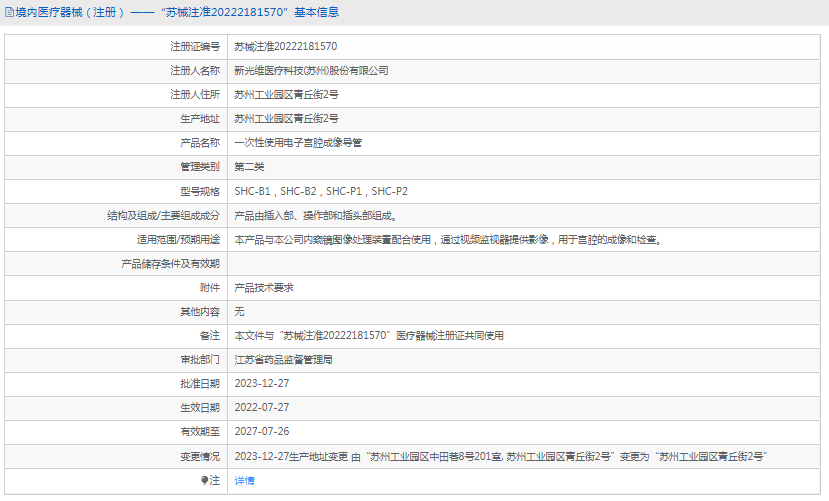Select model specs SHC-B1, SHC-B2, SHC-P1, SHC-P2

321,191
